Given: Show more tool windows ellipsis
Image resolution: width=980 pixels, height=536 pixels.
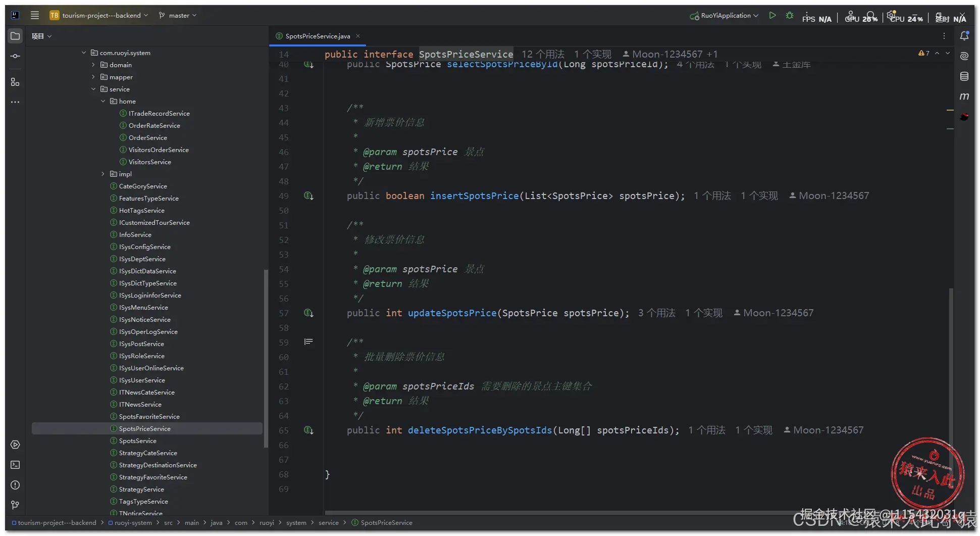Looking at the screenshot, I should [x=15, y=102].
